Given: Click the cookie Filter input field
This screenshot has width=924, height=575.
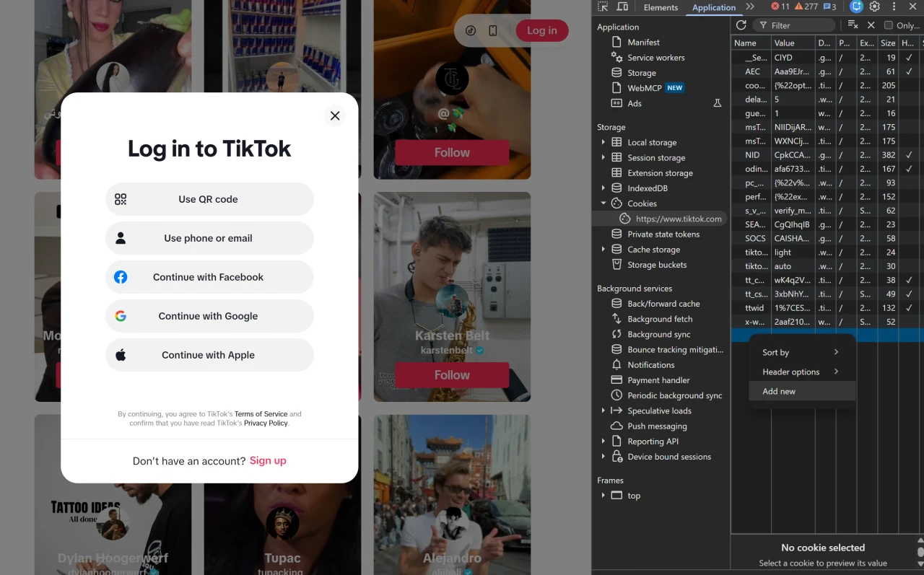Looking at the screenshot, I should click(x=793, y=25).
